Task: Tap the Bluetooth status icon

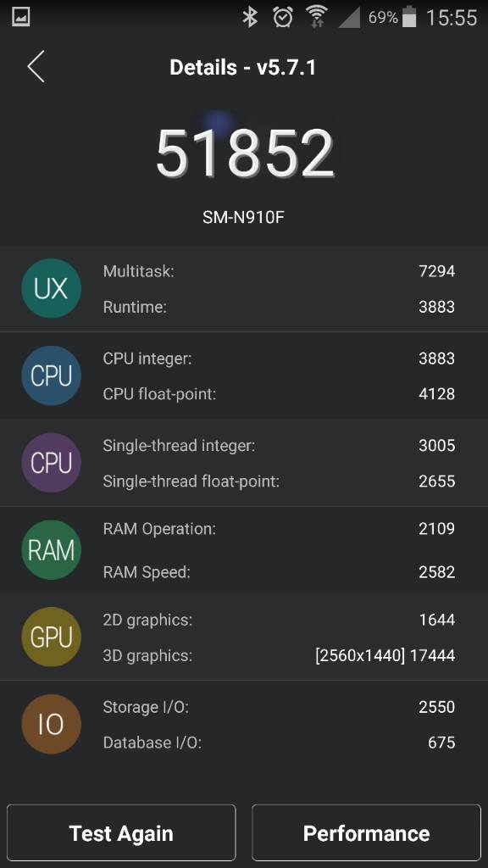Action: 250,17
